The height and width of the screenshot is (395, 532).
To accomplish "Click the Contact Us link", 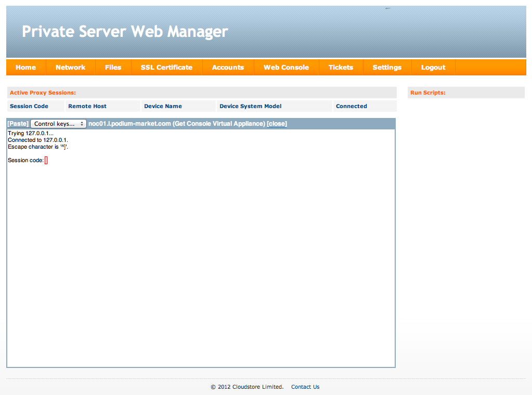I will pos(305,387).
